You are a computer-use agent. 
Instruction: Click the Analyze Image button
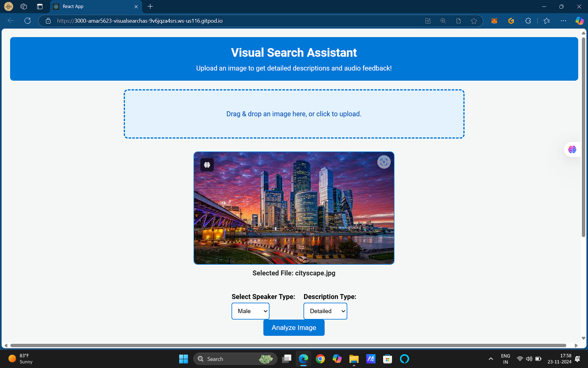pos(294,328)
